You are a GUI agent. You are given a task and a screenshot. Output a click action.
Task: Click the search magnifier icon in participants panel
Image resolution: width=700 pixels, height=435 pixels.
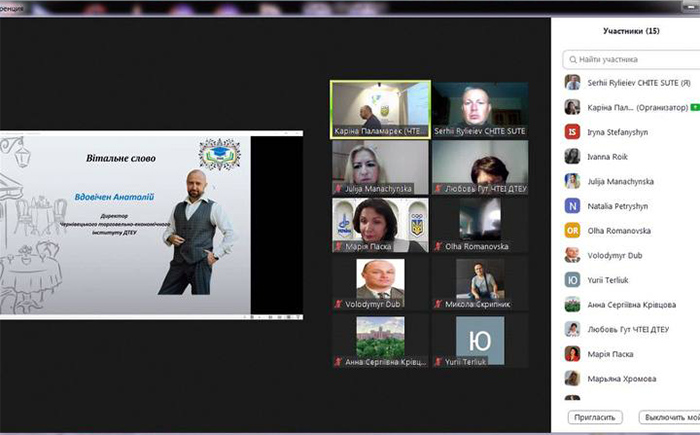572,60
